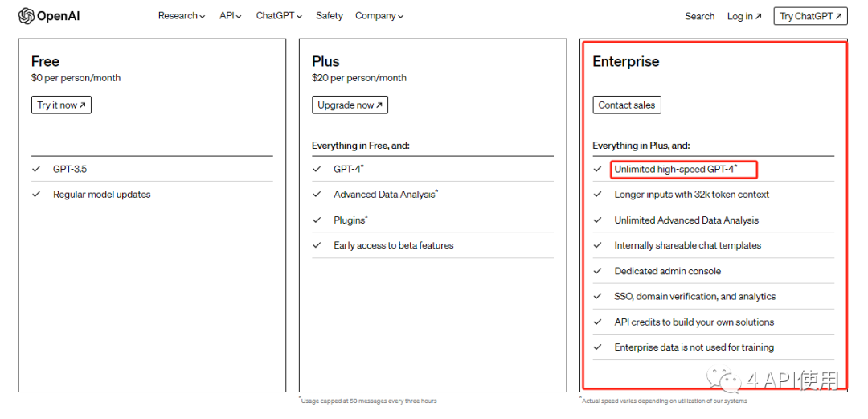Click the Enterprise plan heading
Screen dimensions: 868x419
pos(625,62)
